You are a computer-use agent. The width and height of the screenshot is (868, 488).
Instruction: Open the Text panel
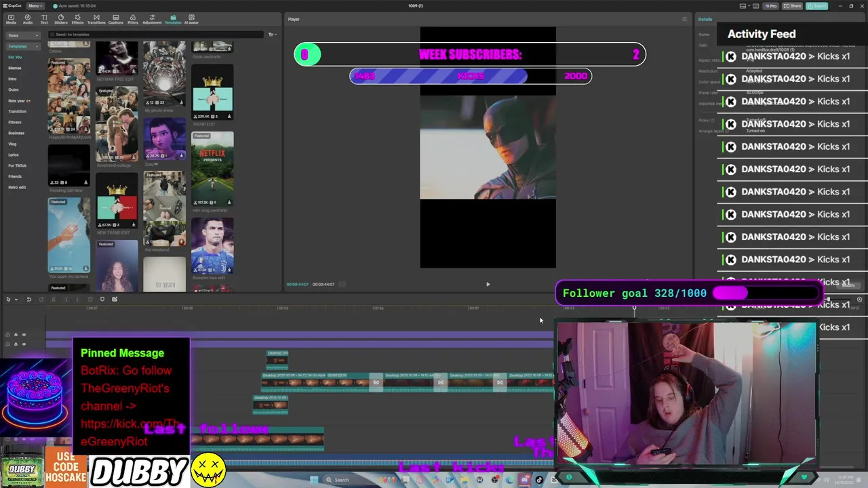click(x=44, y=19)
